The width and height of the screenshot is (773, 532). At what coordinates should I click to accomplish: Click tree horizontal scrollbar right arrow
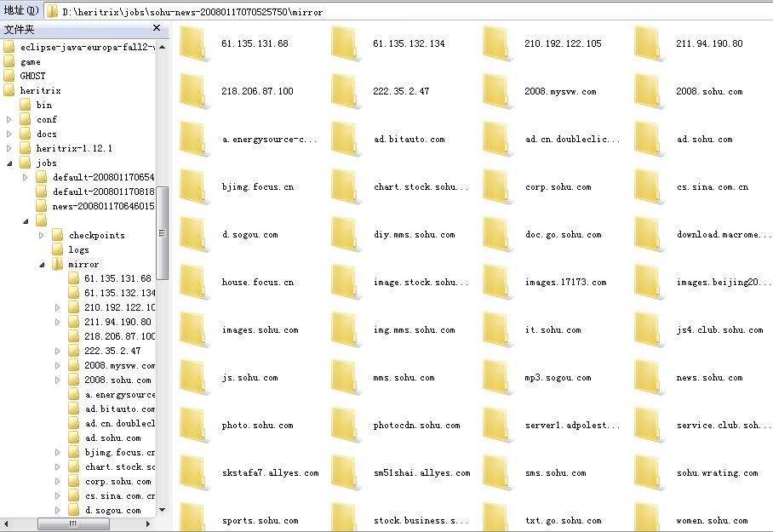click(147, 523)
